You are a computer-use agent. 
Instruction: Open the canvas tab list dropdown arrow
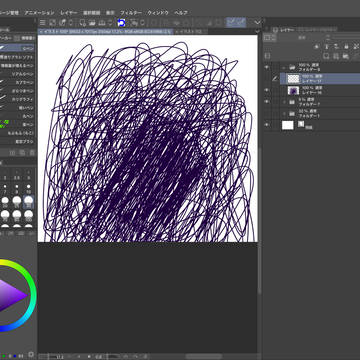pyautogui.click(x=257, y=31)
